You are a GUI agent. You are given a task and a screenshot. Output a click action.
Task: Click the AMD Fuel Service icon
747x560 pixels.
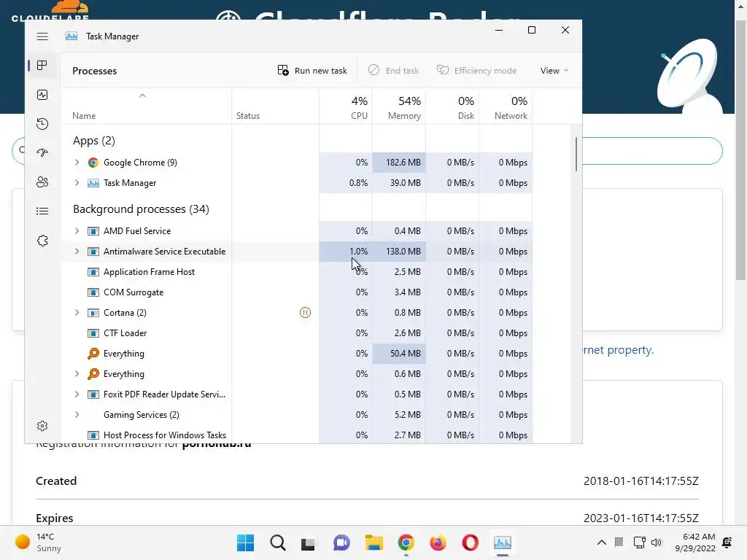click(93, 231)
